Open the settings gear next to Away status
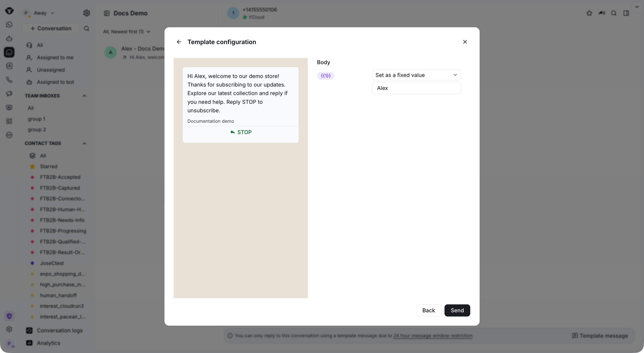644x353 pixels. (x=86, y=13)
